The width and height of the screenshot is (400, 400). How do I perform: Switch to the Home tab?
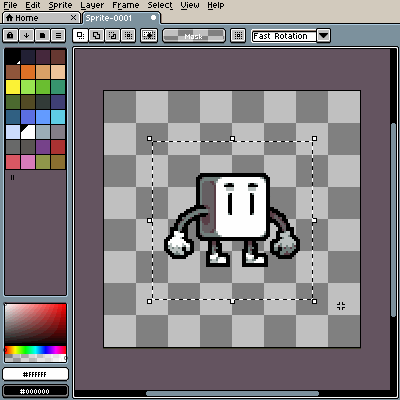coord(41,18)
